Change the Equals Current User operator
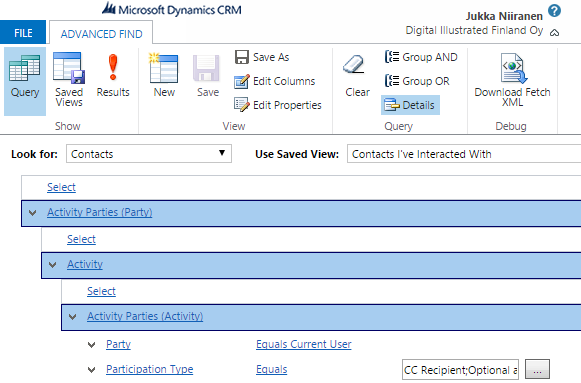Viewport: 581px width, 383px height. click(x=303, y=344)
